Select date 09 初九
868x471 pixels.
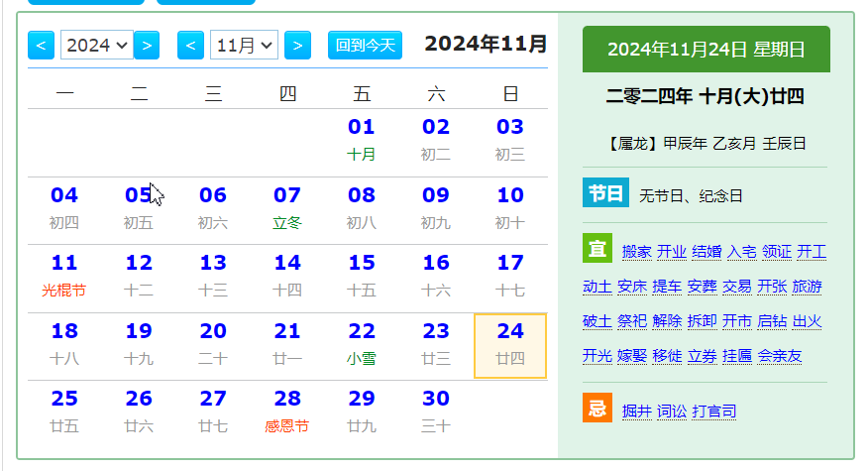[x=436, y=208]
